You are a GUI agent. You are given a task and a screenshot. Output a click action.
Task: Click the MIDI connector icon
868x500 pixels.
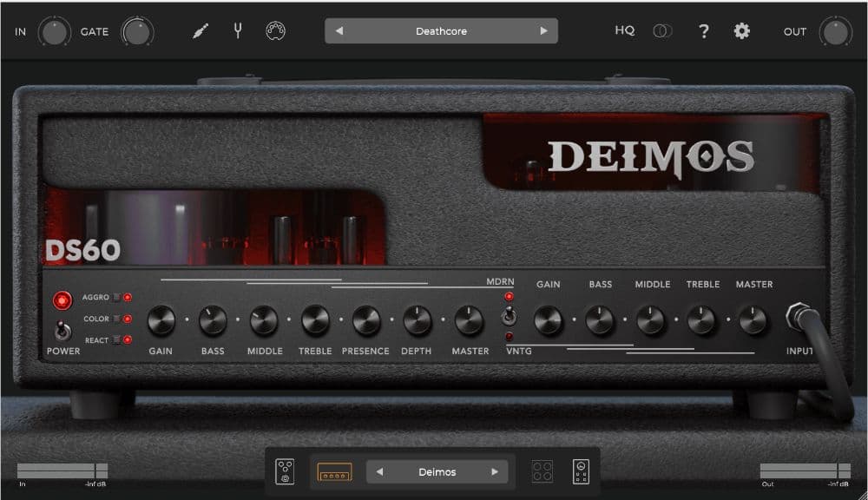pos(276,31)
